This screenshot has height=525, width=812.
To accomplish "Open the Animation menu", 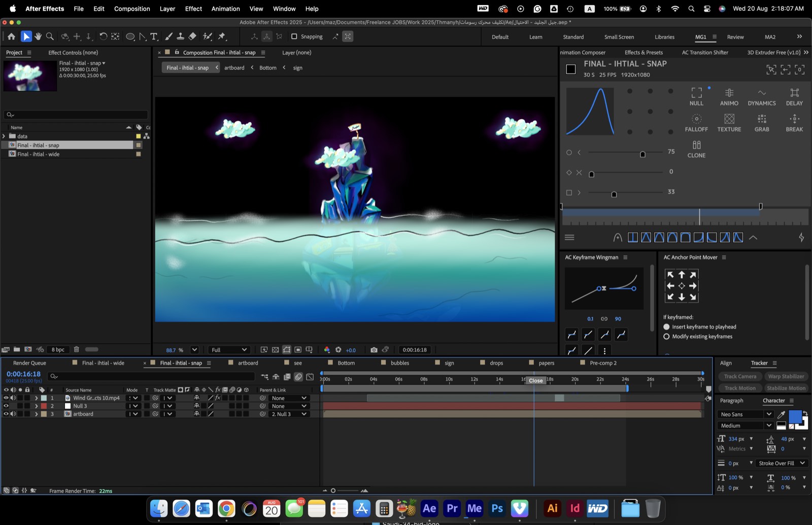I will [x=225, y=9].
